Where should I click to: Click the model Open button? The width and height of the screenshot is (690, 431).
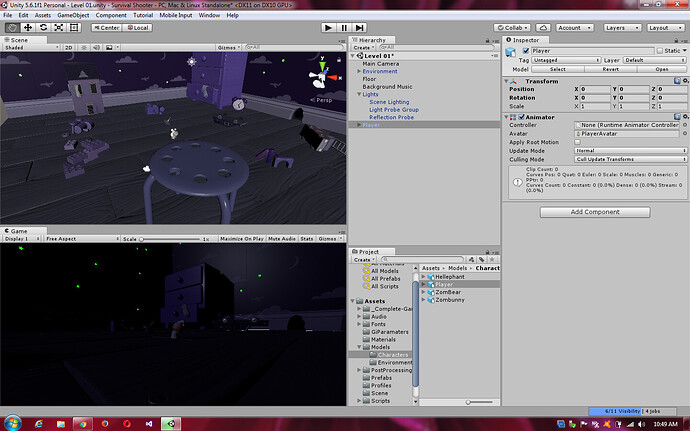click(x=661, y=69)
